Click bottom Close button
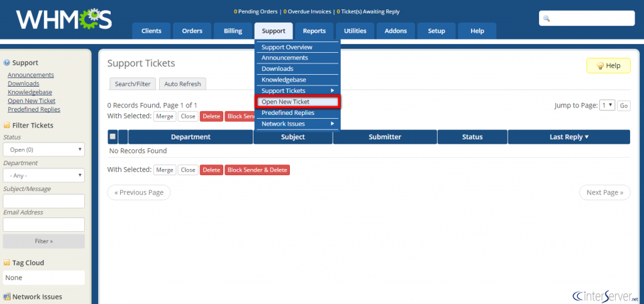 [x=188, y=170]
